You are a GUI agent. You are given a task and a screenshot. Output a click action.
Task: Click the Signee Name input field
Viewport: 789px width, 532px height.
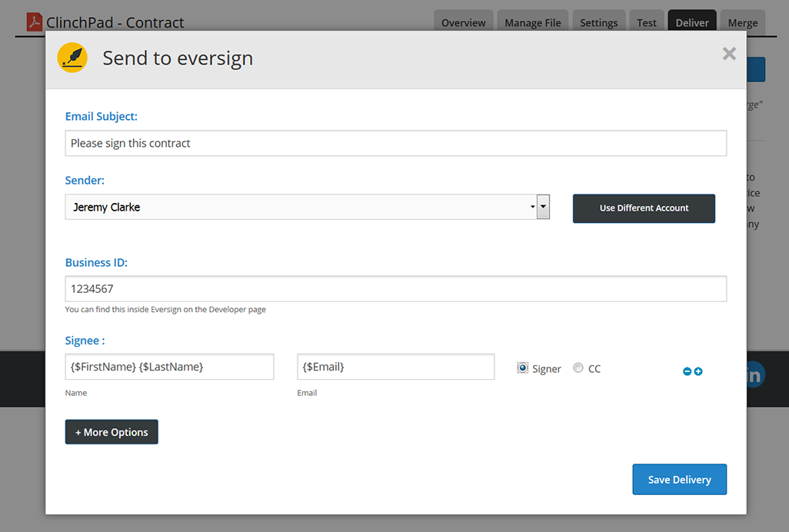pyautogui.click(x=169, y=367)
